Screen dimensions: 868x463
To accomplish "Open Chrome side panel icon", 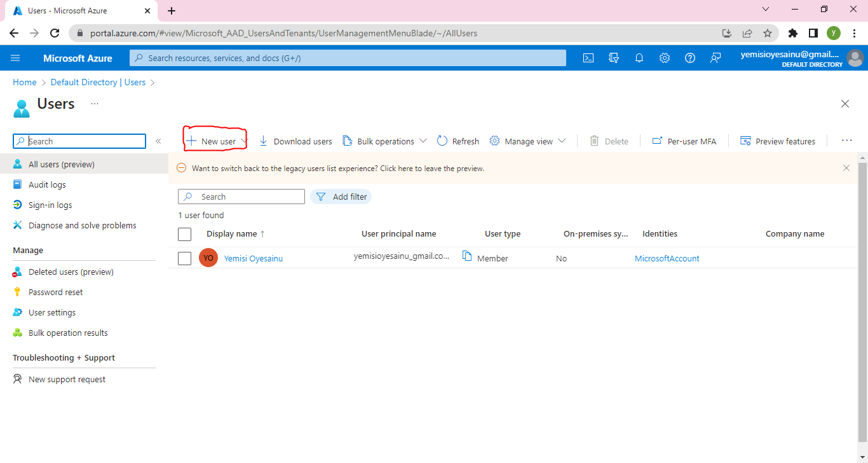I will tap(813, 33).
